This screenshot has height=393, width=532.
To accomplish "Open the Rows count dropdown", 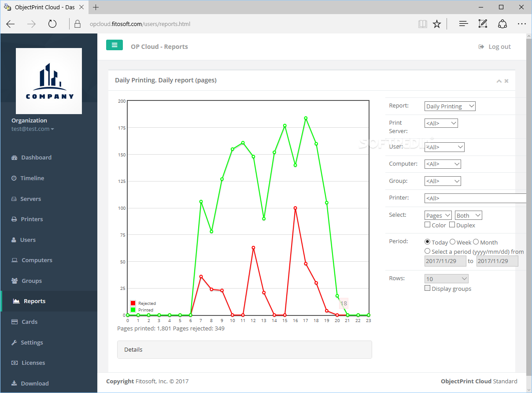I will (x=447, y=279).
